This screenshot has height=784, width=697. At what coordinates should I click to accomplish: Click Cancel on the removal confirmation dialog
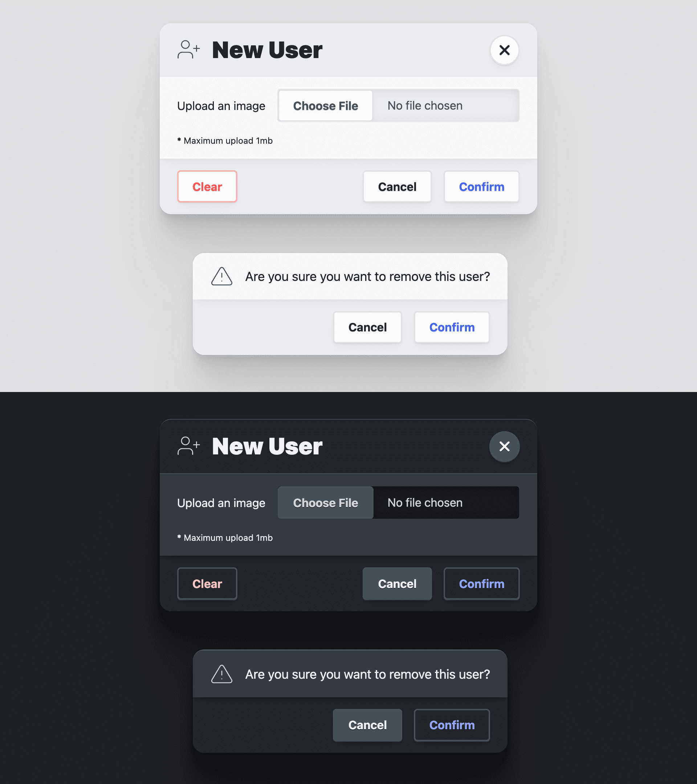click(x=367, y=327)
